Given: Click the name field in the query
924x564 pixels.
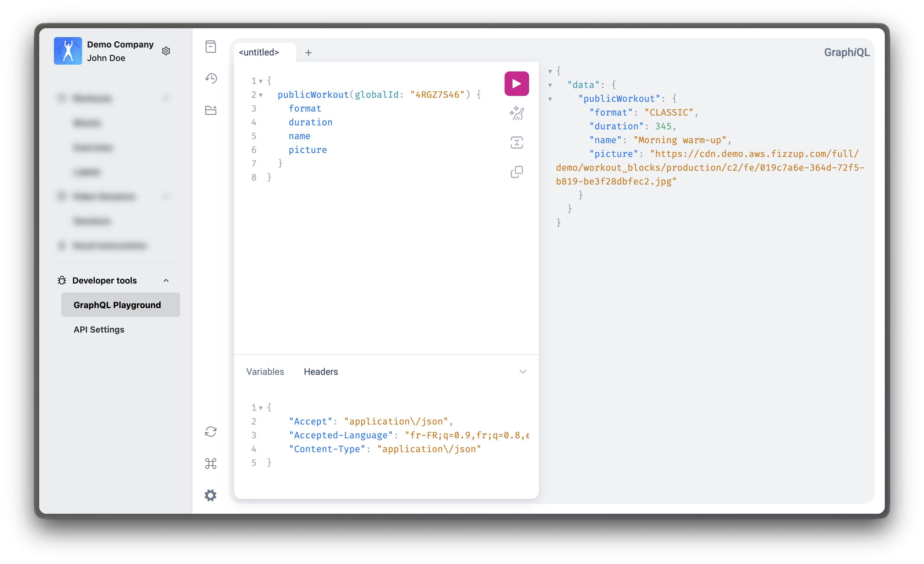Looking at the screenshot, I should (299, 136).
